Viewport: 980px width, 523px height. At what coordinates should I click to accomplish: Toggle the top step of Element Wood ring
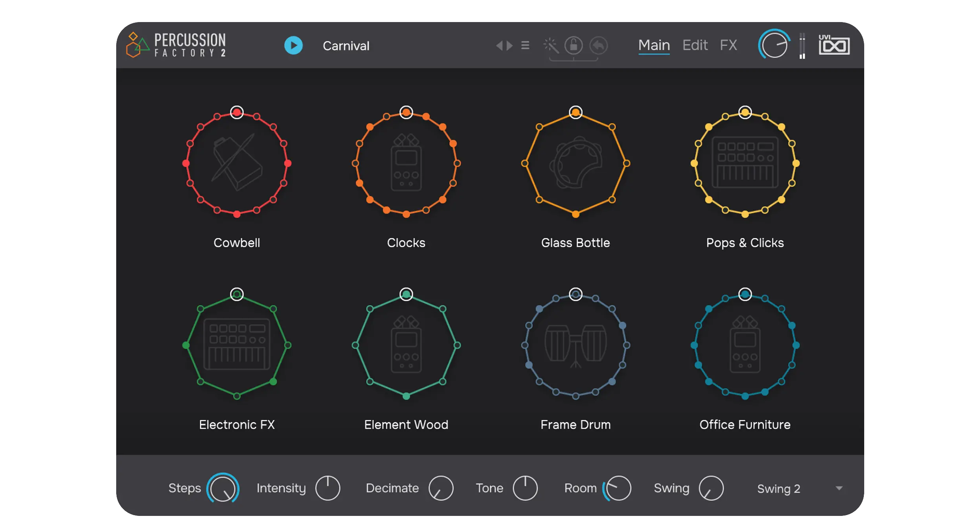coord(406,294)
